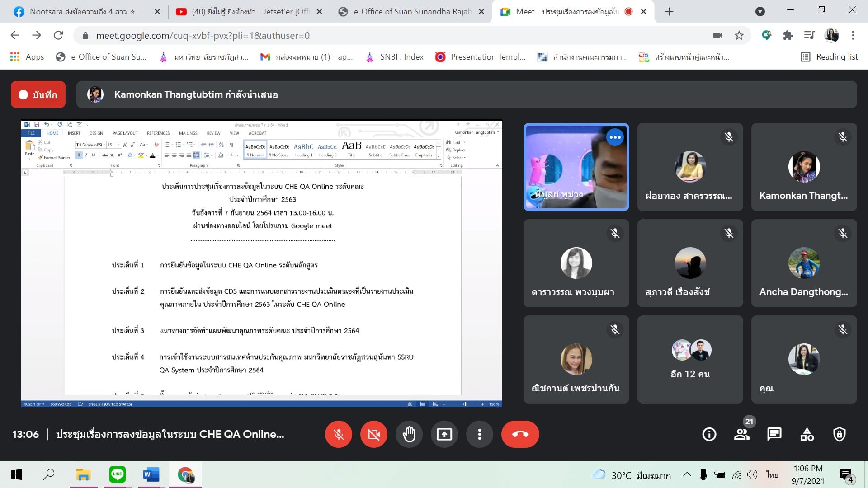
Task: Open meeting details info icon
Action: 709,434
